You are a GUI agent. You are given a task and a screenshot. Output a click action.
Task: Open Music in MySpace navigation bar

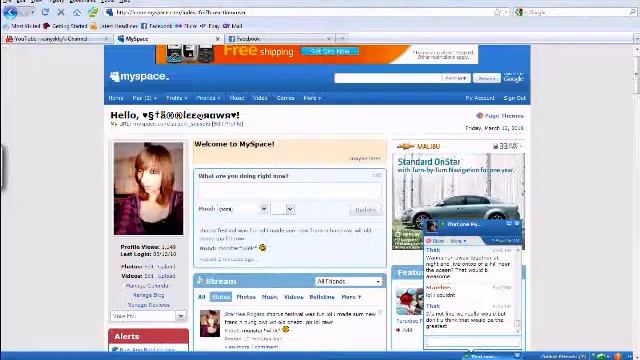pos(237,98)
